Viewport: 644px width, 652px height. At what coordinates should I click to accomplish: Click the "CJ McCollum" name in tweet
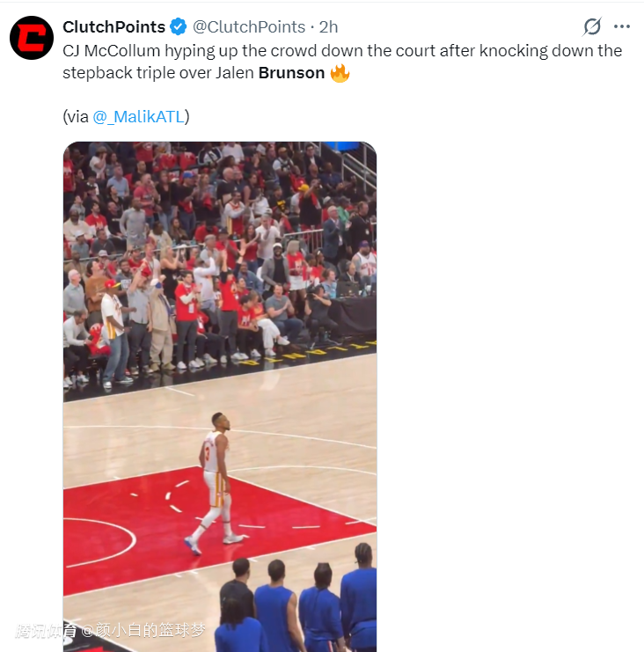112,51
